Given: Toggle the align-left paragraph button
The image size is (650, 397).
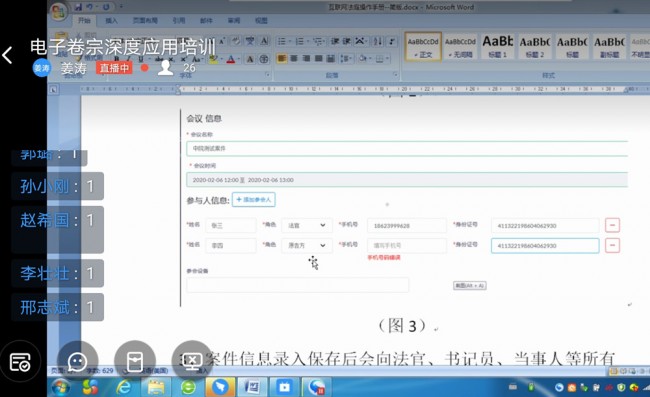Looking at the screenshot, I should pos(281,58).
